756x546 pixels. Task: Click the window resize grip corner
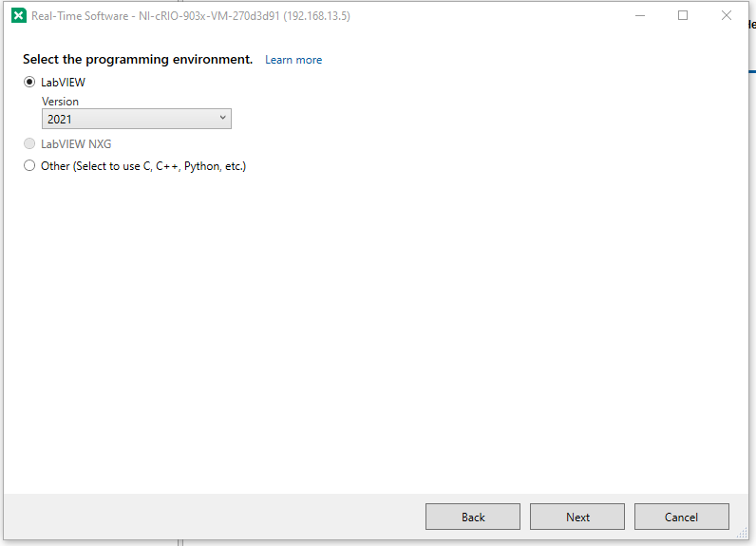click(x=743, y=534)
